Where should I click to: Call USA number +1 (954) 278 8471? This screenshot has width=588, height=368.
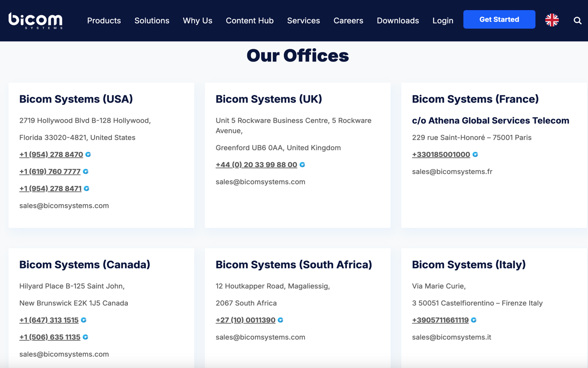tap(50, 189)
